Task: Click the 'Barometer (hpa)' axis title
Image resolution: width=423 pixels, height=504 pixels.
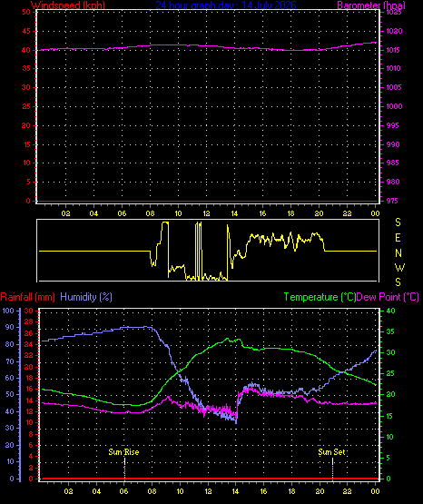Action: tap(371, 5)
